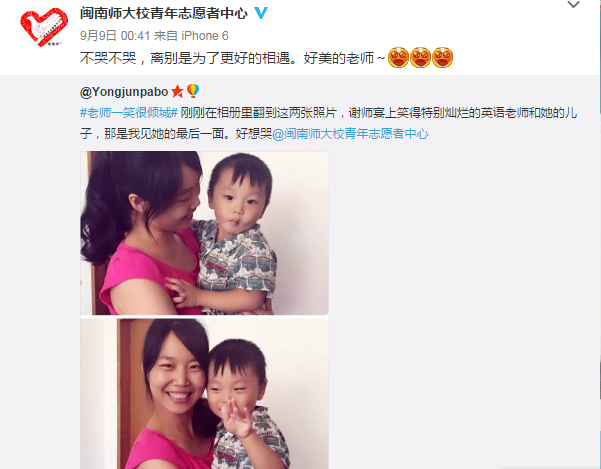Expand the post options chevron arrow

573,5
